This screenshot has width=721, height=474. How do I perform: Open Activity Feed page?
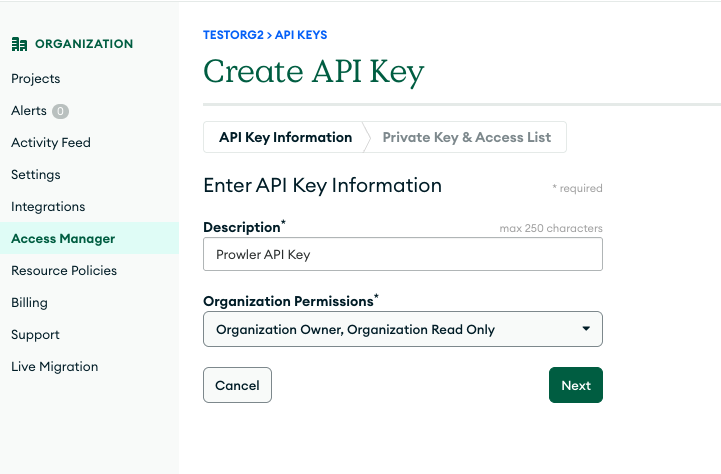[51, 143]
